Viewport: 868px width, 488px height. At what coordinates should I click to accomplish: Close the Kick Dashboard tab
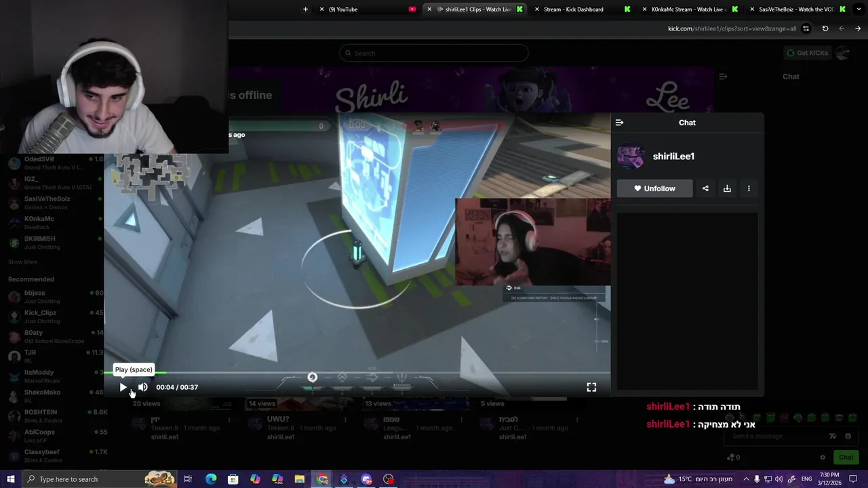pyautogui.click(x=537, y=9)
